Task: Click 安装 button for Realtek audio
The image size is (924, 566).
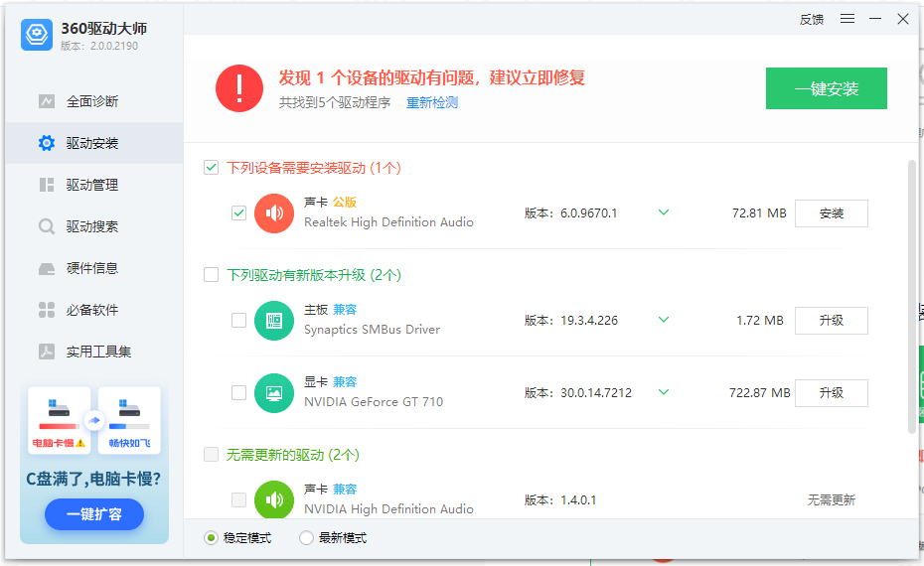Action: pyautogui.click(x=831, y=213)
